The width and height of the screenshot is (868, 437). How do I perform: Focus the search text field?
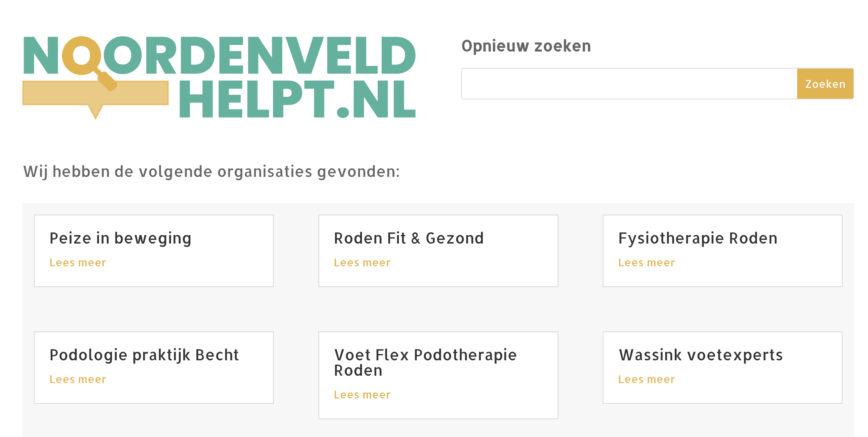coord(629,84)
